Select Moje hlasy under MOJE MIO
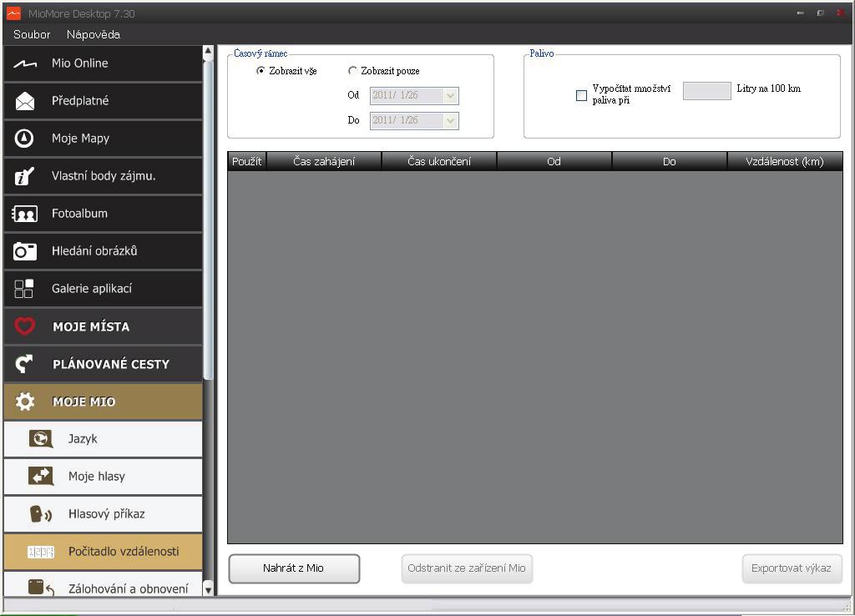855x616 pixels. coord(103,477)
